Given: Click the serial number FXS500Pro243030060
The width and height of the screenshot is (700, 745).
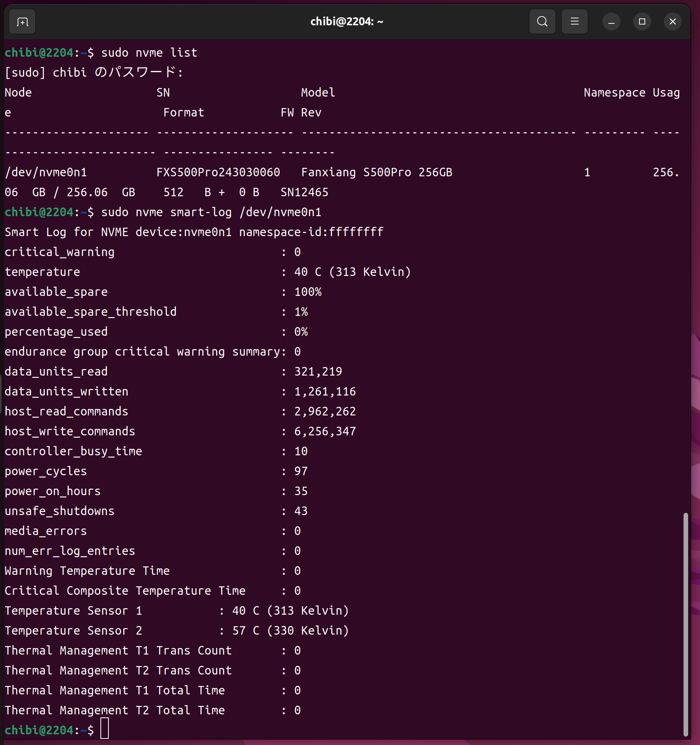Looking at the screenshot, I should pos(218,172).
